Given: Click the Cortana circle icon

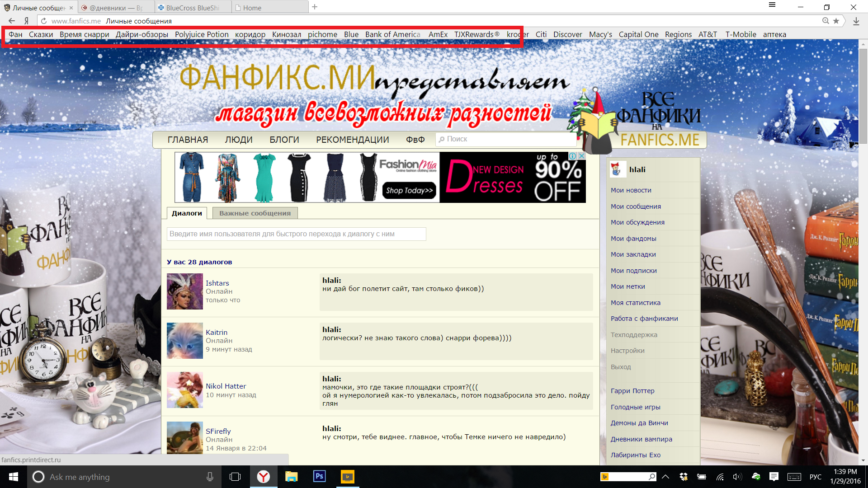Looking at the screenshot, I should 38,477.
